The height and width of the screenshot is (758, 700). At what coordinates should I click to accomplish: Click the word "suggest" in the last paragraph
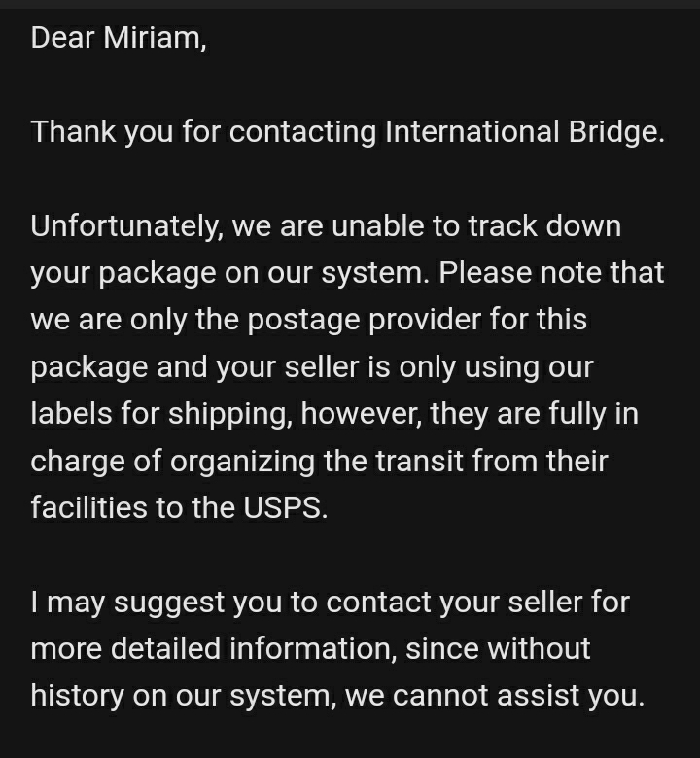169,602
